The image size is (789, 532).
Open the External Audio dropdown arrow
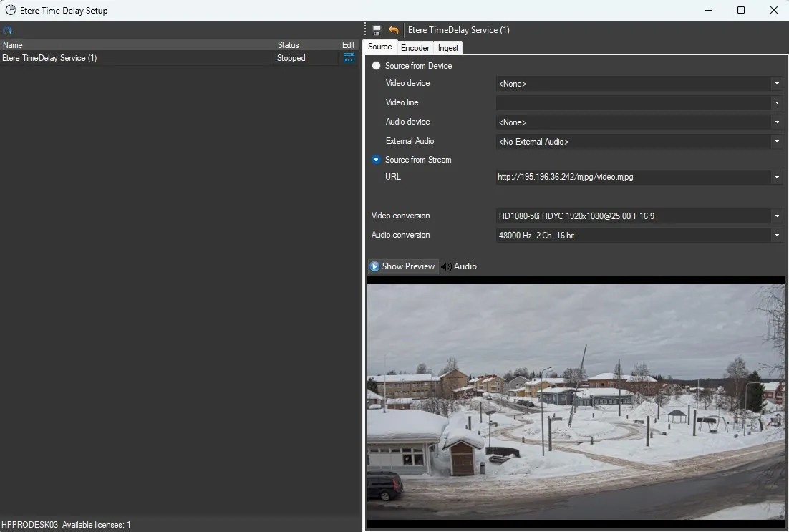pos(777,142)
